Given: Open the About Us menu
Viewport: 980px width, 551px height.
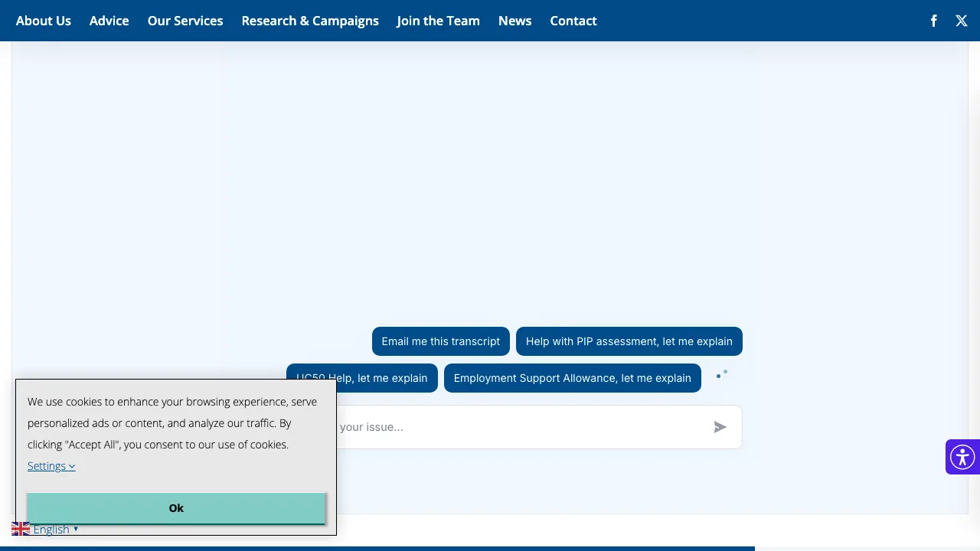Looking at the screenshot, I should click(43, 21).
